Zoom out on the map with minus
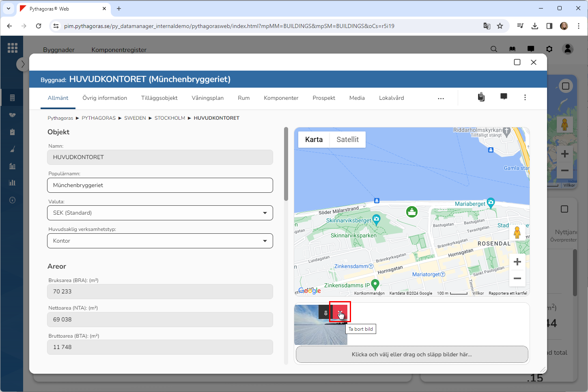This screenshot has width=588, height=392. tap(517, 278)
